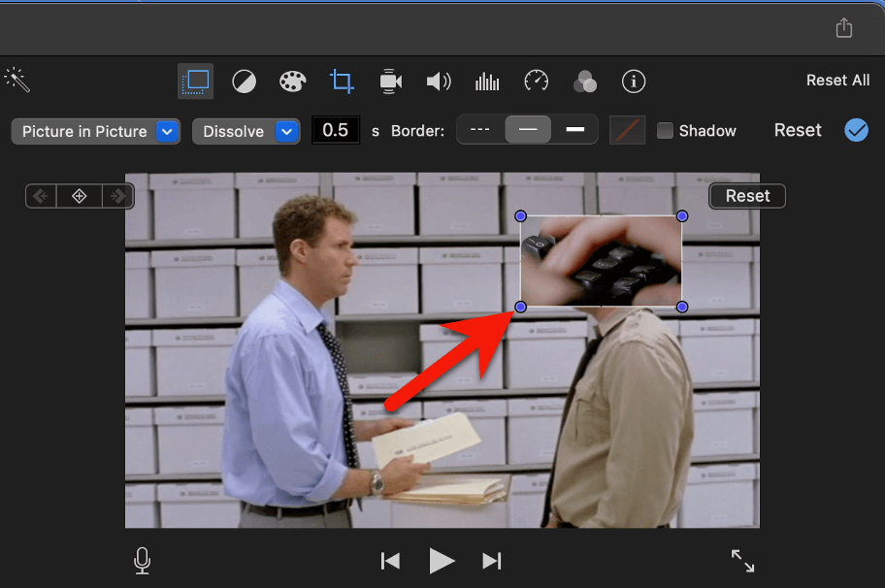
Task: Add a keyframe with diamond icon
Action: tap(79, 196)
